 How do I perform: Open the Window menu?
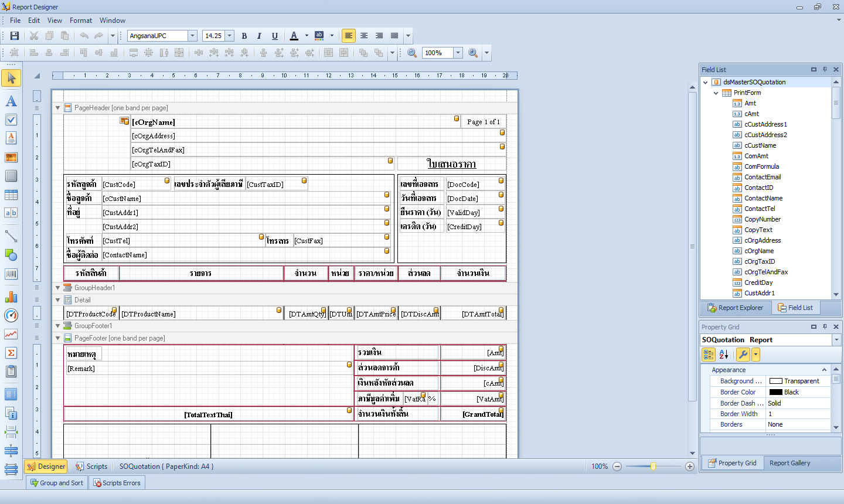pos(113,20)
